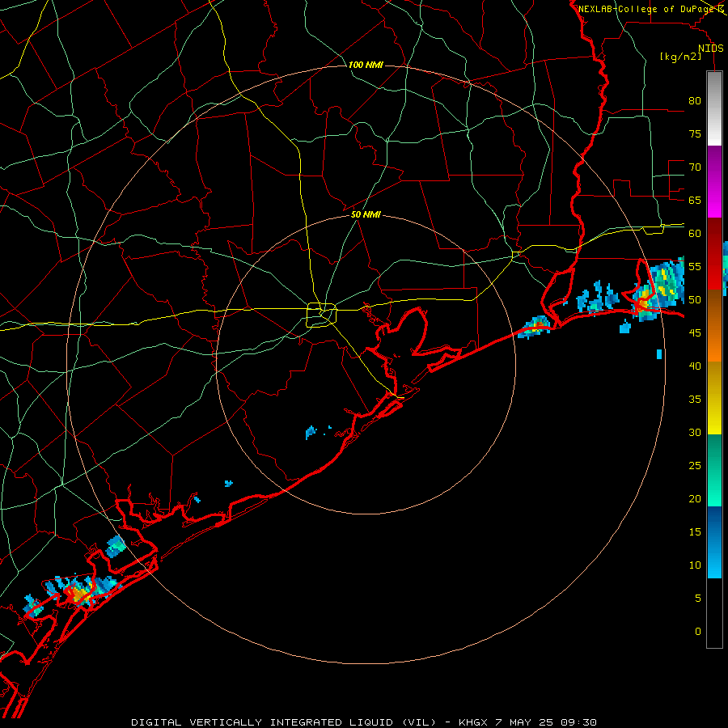Click the 65 value on the scale
Image resolution: width=728 pixels, height=728 pixels.
(x=695, y=200)
